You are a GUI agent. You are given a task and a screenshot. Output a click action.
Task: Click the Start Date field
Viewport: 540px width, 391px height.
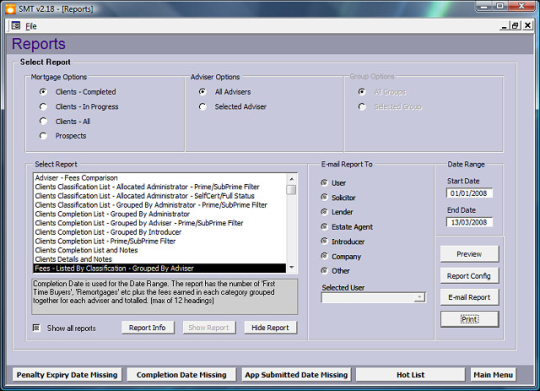[469, 193]
